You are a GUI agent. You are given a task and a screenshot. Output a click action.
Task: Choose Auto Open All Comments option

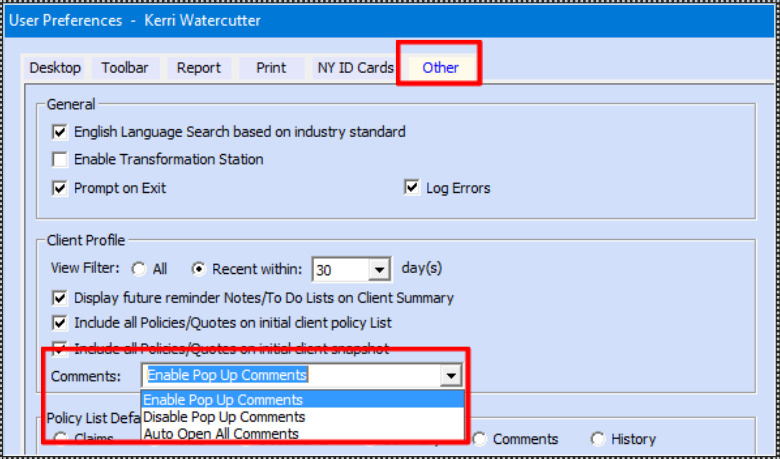tap(303, 434)
